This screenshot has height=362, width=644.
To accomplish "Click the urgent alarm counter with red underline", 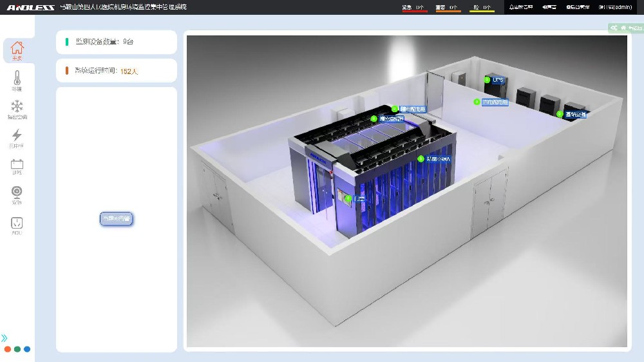I will tap(414, 7).
